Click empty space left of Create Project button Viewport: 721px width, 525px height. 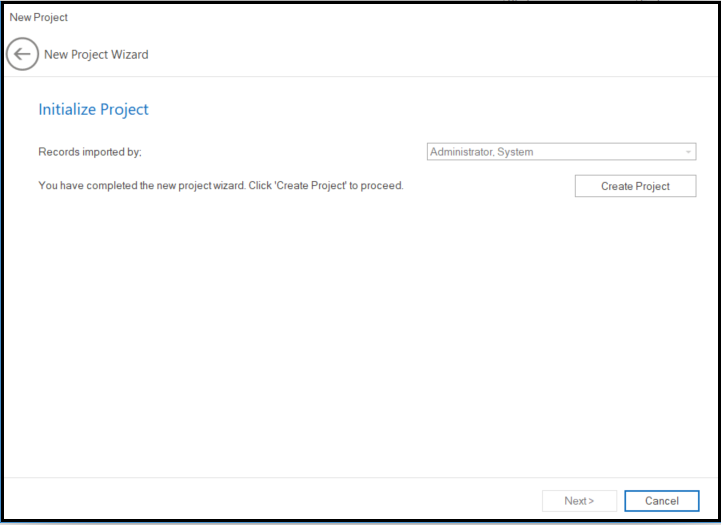click(x=490, y=186)
